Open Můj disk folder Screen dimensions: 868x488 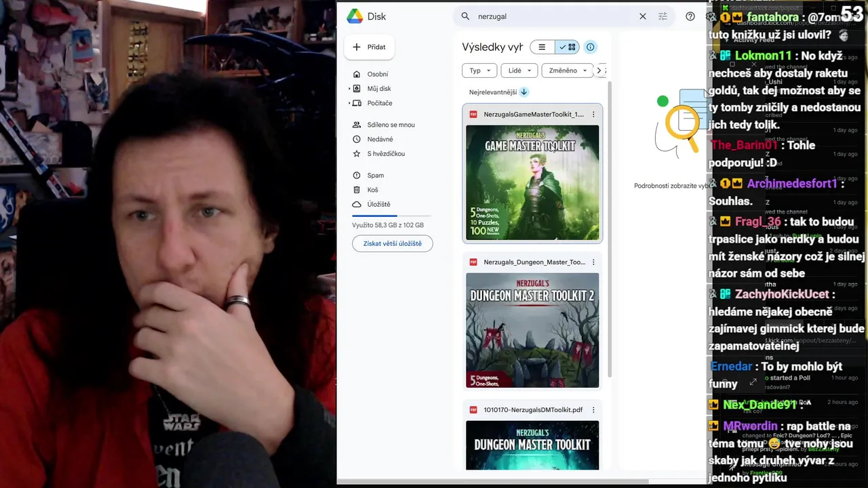click(378, 89)
